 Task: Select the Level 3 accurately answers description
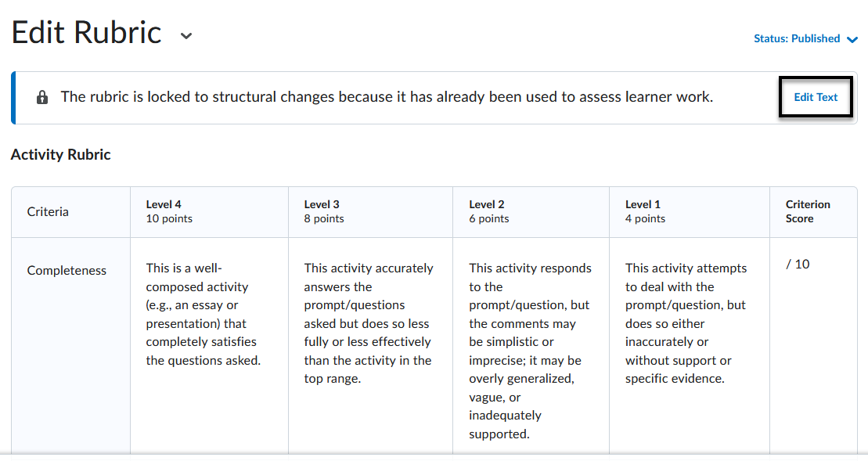(368, 323)
